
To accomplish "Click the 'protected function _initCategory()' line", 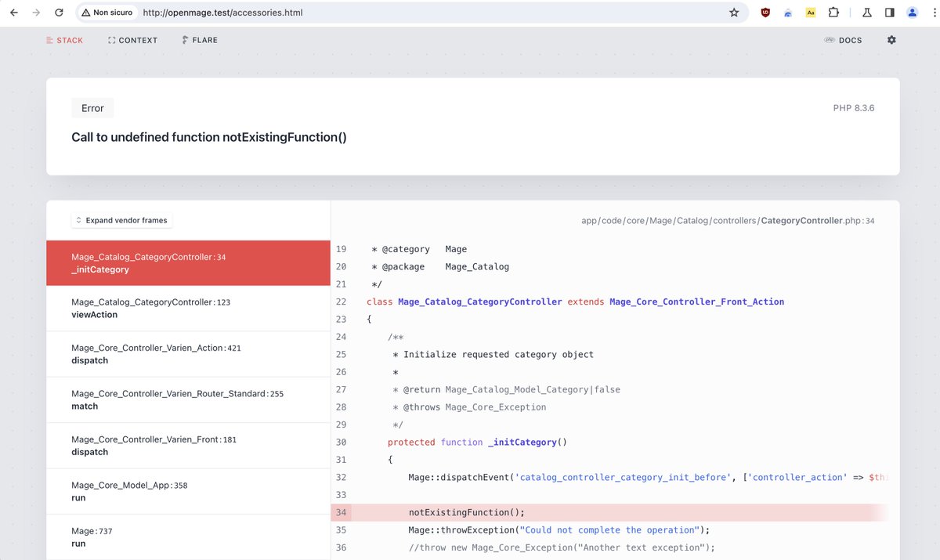I will (x=476, y=442).
